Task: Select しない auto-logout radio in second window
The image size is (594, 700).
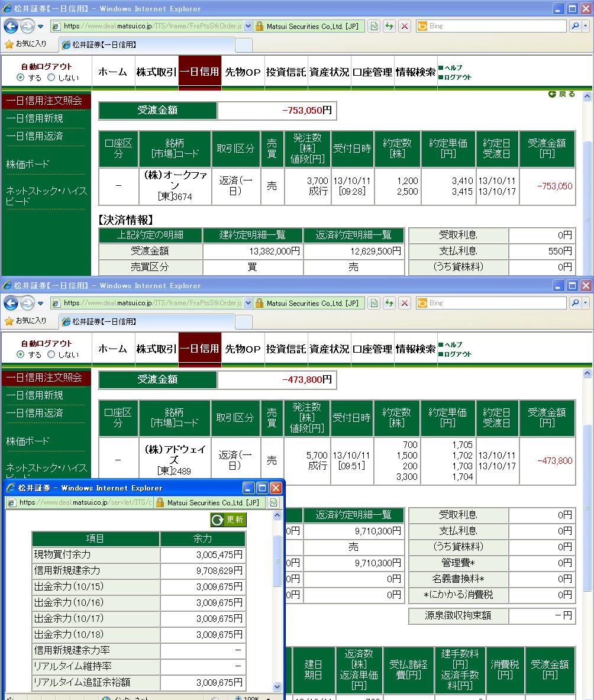Action: tap(51, 354)
